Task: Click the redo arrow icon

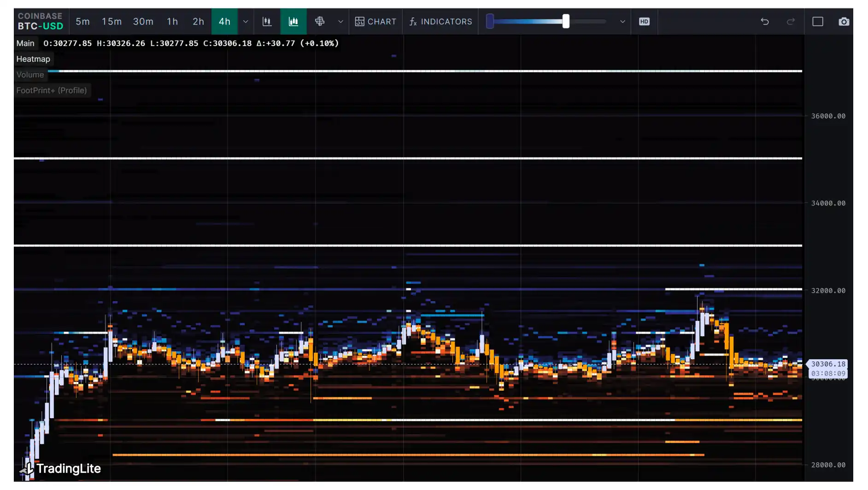Action: pos(791,21)
